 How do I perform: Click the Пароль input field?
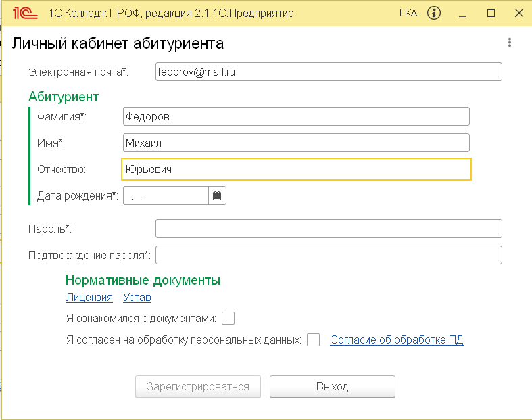coord(328,229)
